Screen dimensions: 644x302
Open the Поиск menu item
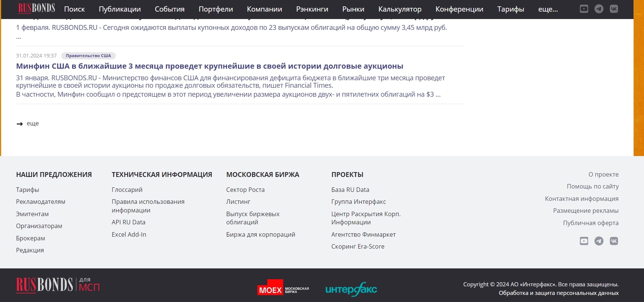click(x=74, y=9)
